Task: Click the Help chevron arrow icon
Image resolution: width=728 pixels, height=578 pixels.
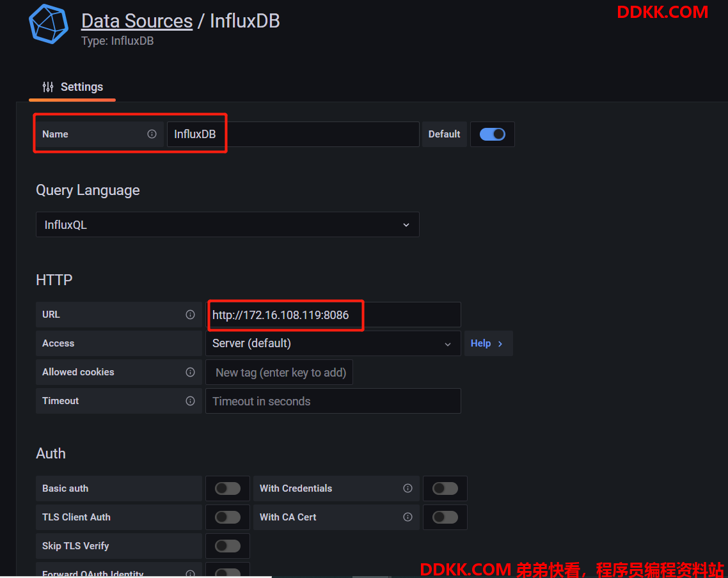Action: click(500, 344)
